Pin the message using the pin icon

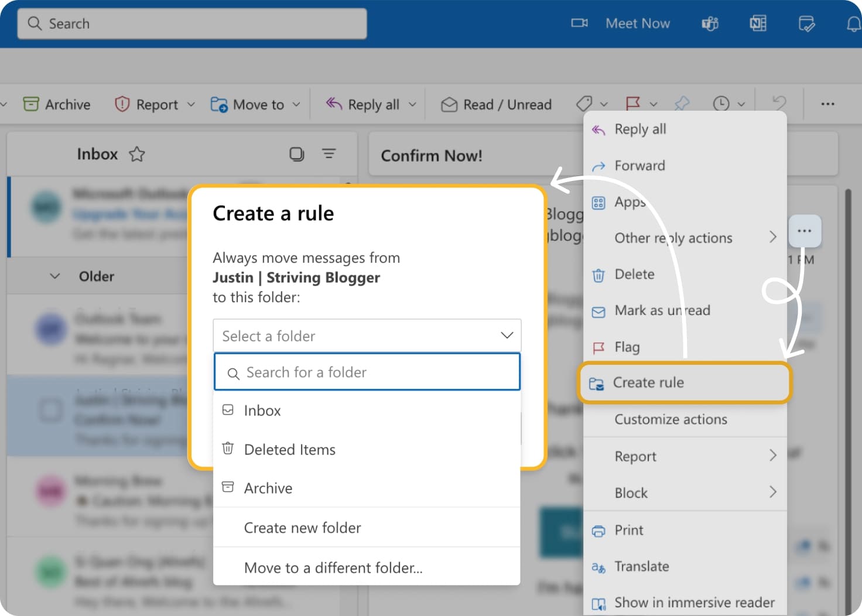681,104
